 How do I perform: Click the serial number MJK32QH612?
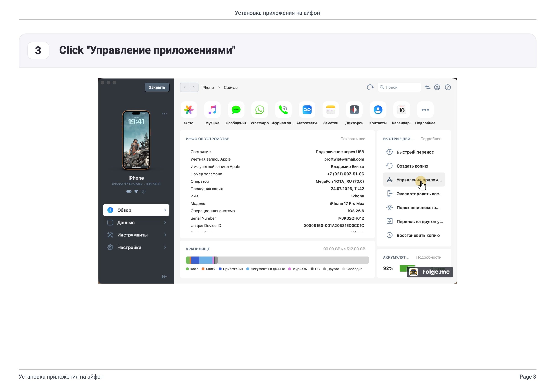[x=351, y=218]
